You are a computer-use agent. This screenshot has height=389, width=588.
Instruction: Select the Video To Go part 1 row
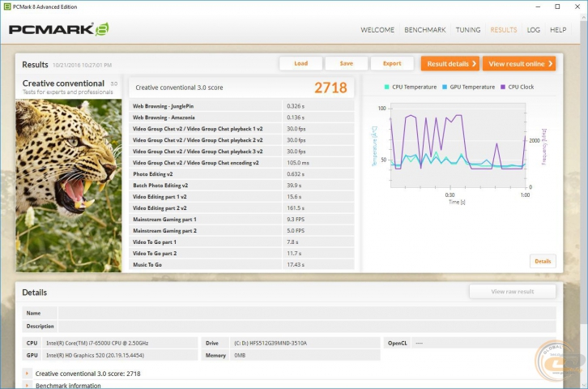(x=241, y=242)
